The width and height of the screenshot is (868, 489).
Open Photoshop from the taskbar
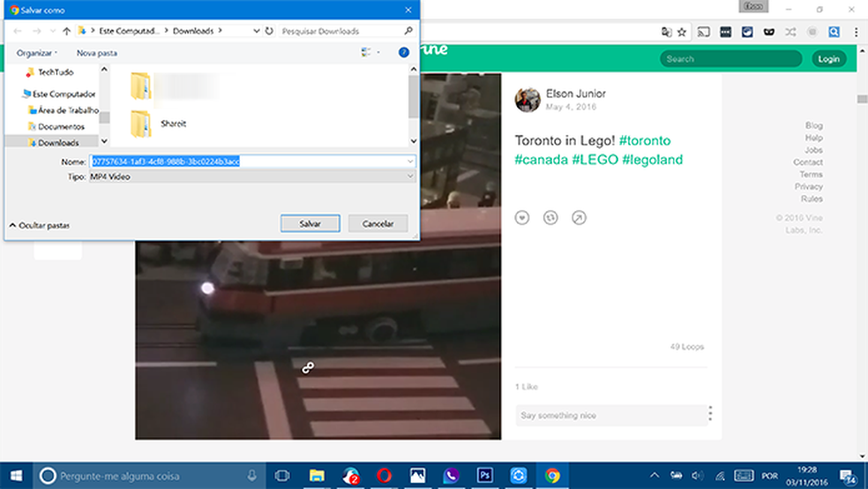pyautogui.click(x=485, y=476)
